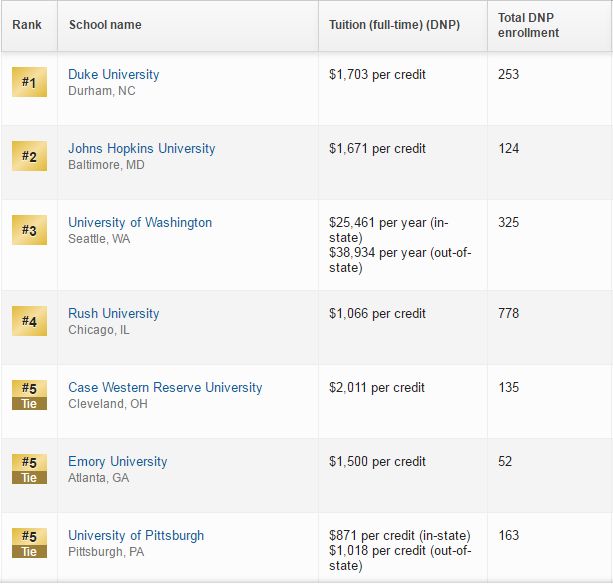Open the Johns Hopkins University link
Image resolution: width=613 pixels, height=584 pixels.
click(142, 148)
